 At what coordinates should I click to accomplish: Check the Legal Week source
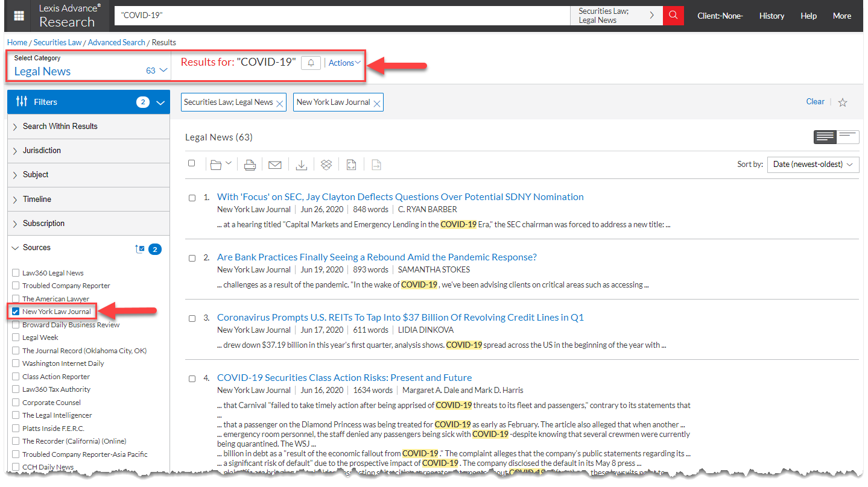16,338
